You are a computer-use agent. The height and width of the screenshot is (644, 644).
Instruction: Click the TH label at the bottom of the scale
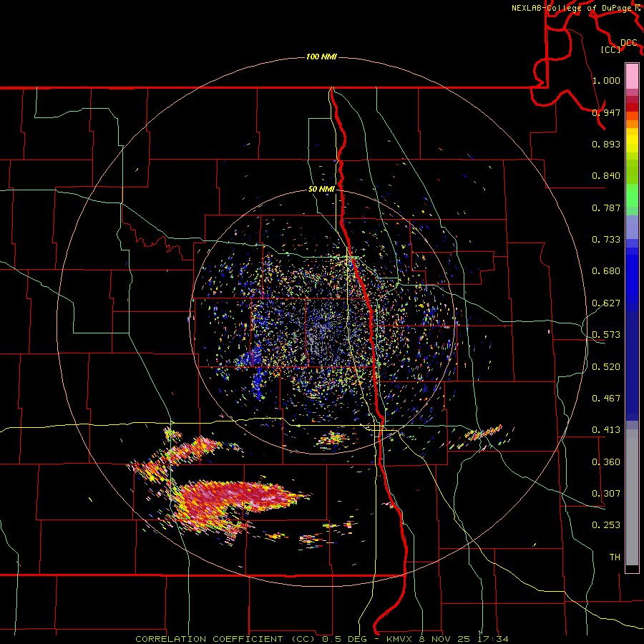(615, 557)
